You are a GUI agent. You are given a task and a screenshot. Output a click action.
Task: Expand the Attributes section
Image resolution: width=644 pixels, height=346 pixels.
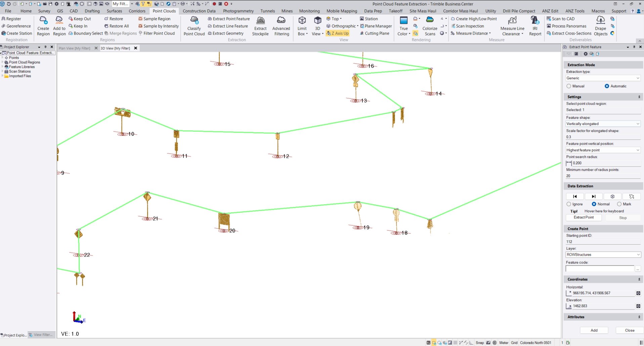pos(639,317)
